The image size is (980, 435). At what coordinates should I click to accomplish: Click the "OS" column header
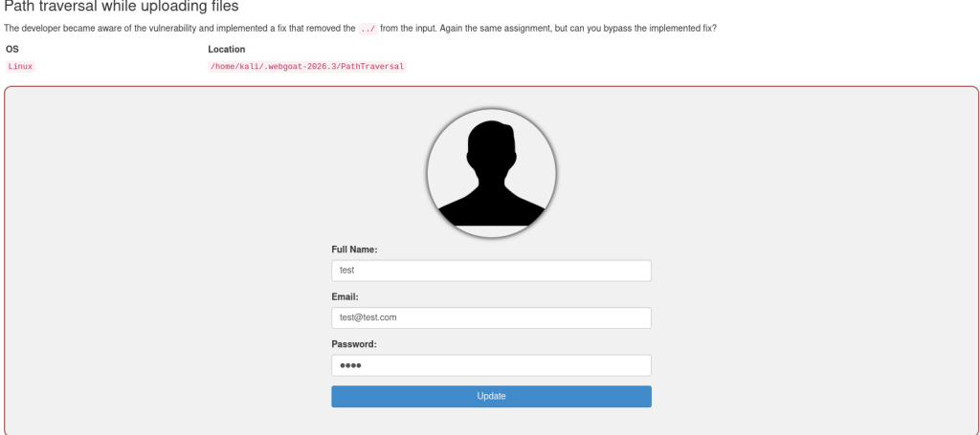pos(11,50)
